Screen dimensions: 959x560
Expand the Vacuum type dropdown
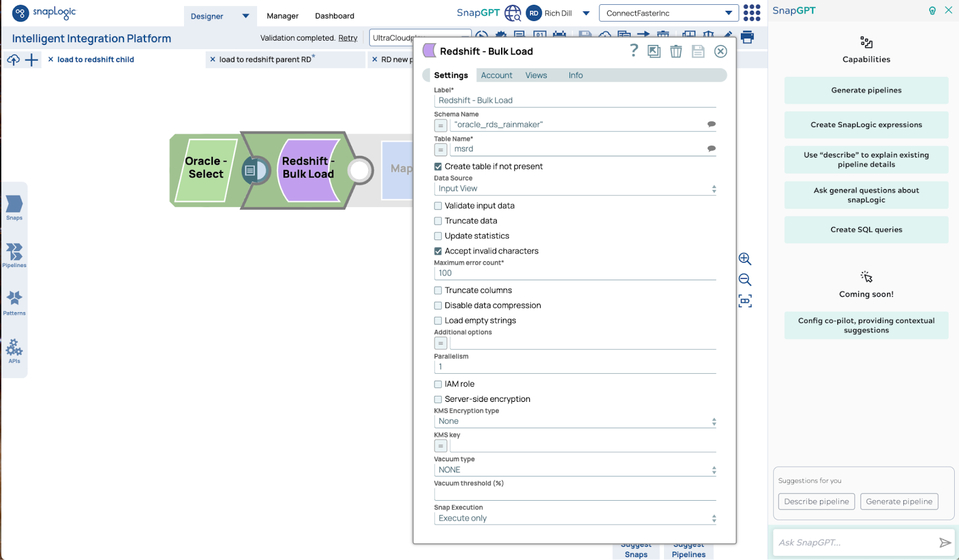575,470
